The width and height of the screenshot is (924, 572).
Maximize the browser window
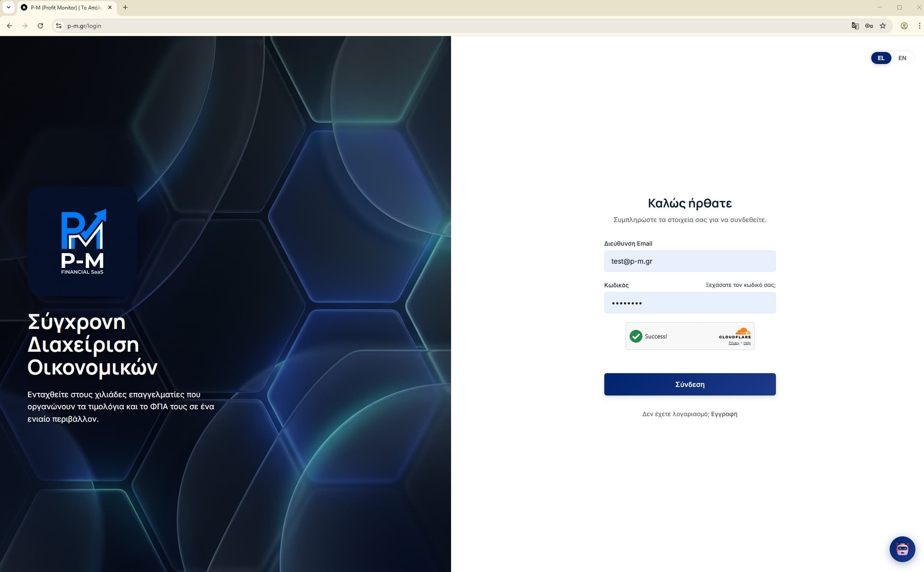coord(899,7)
